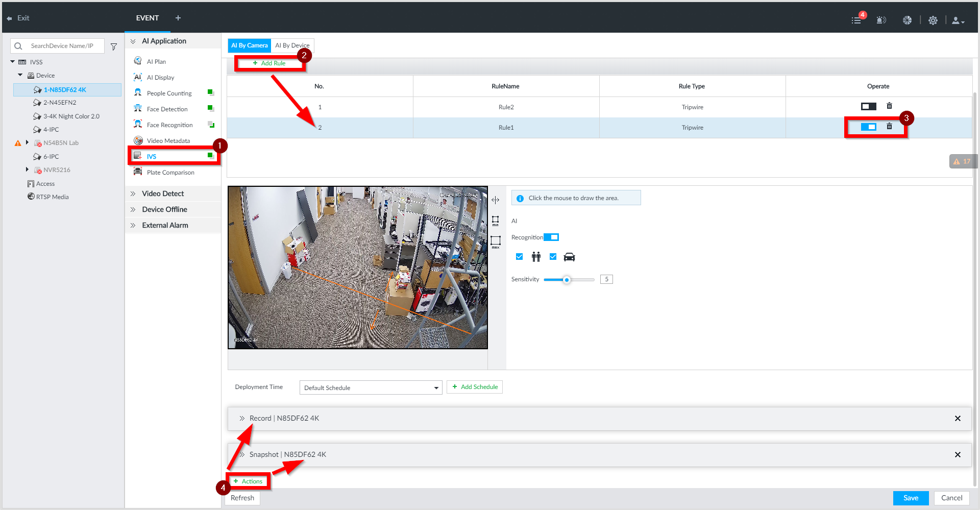Toggle Rule2 enable switch
The width and height of the screenshot is (980, 510).
[869, 106]
